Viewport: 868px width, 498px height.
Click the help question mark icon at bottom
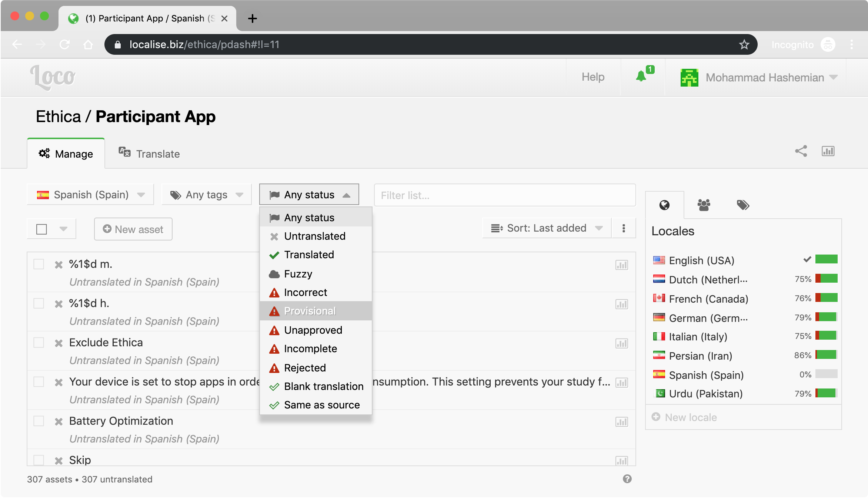click(627, 479)
